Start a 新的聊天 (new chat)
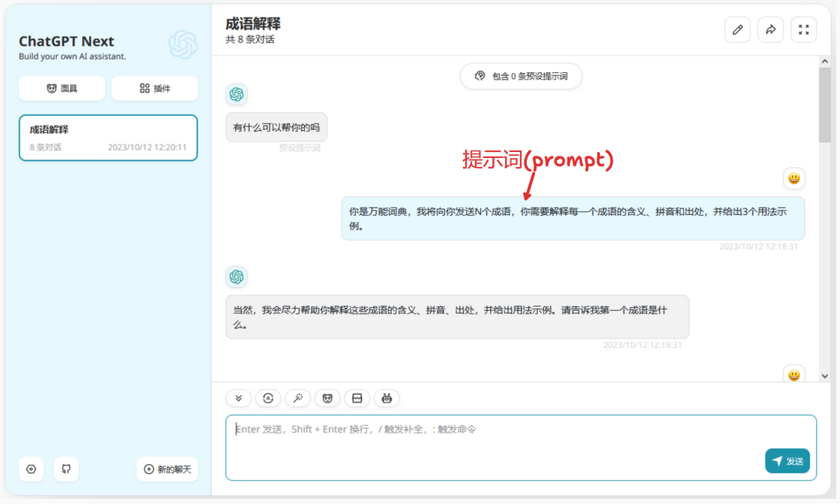 [x=167, y=469]
